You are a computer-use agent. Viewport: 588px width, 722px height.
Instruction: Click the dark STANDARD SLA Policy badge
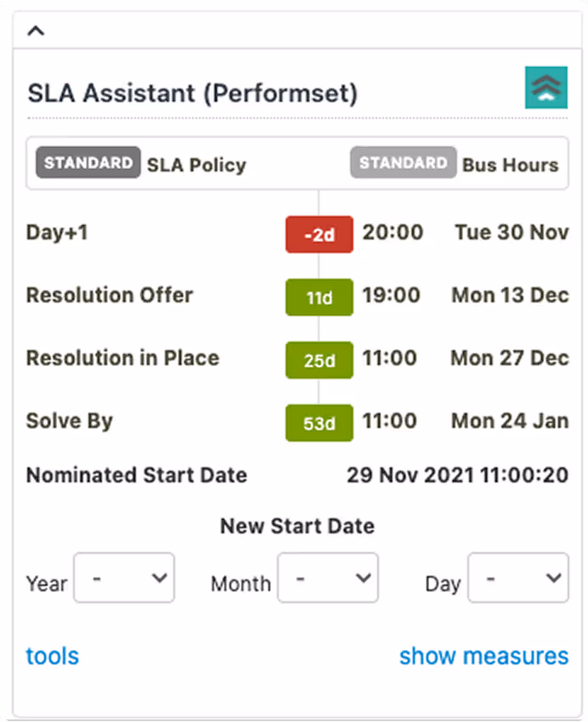(x=88, y=162)
